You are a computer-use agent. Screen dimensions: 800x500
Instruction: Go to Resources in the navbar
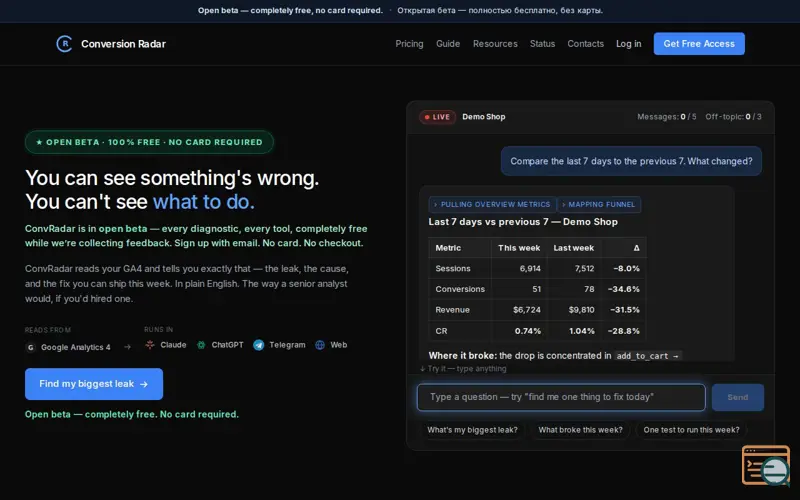coord(495,44)
